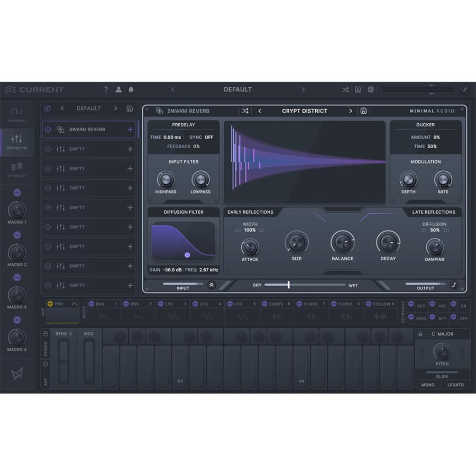Enable LEGATO mode
476x476 pixels.
[x=455, y=385]
